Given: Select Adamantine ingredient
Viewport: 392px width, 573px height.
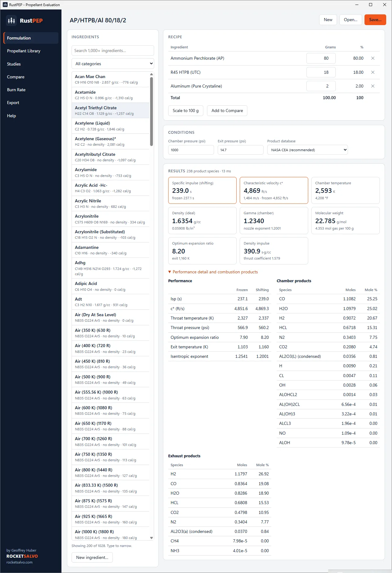Looking at the screenshot, I should click(111, 250).
